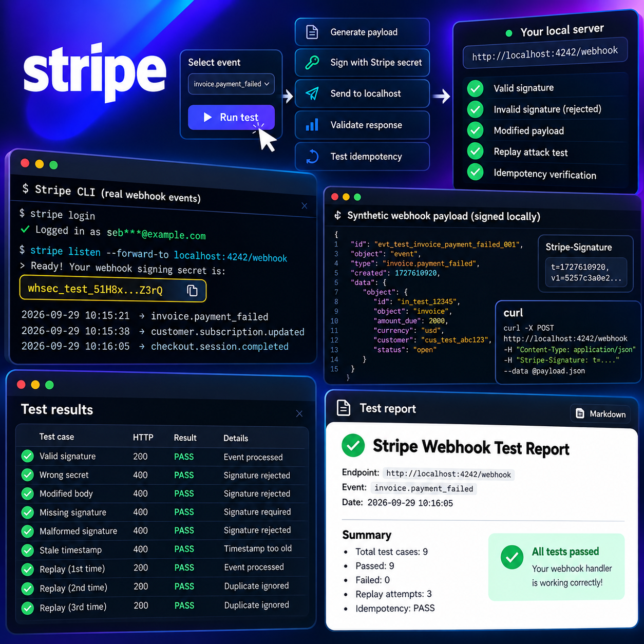Select the Generate payload step
Viewport: 644px width, 644px height.
point(362,32)
